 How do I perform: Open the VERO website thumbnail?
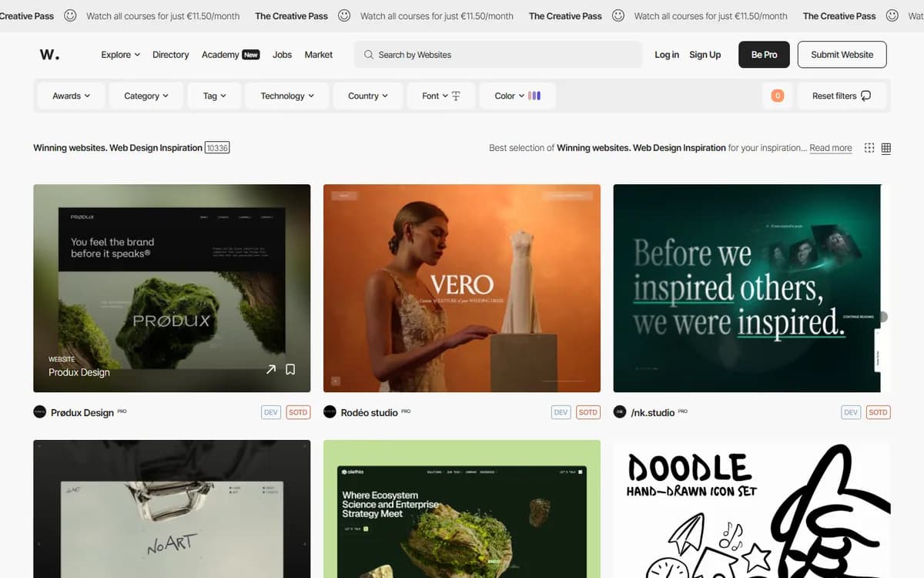click(x=462, y=288)
